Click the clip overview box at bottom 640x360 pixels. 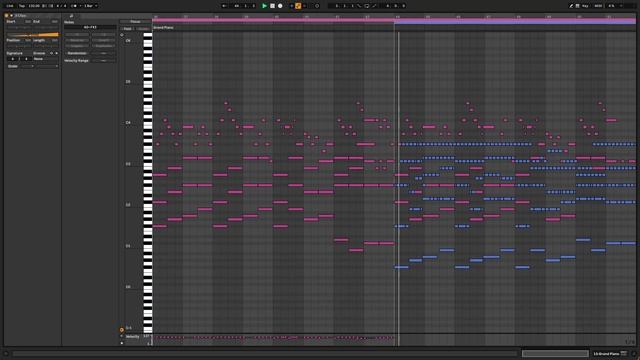coord(555,353)
